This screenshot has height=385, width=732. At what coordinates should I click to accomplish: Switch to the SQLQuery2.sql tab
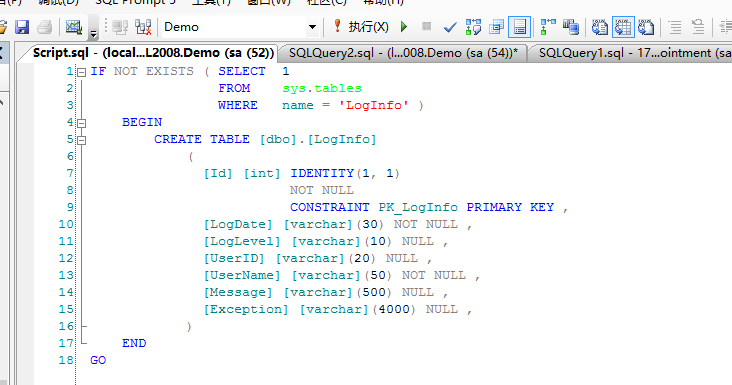403,53
